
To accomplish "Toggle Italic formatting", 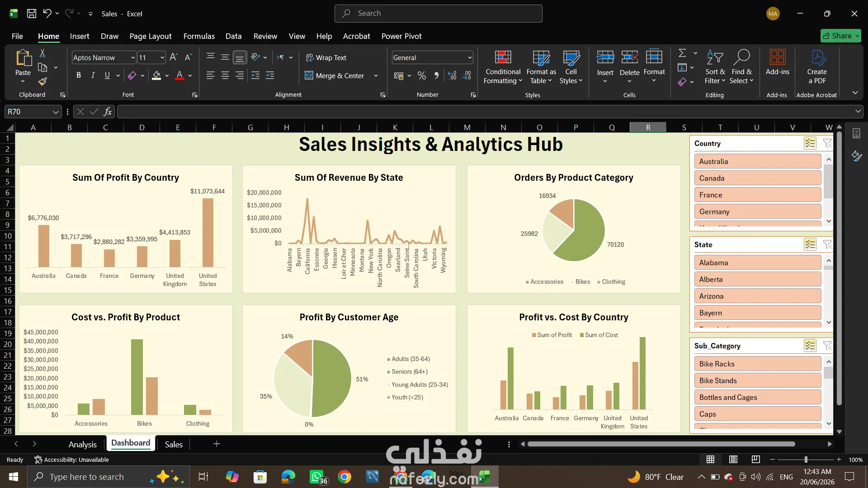I will click(93, 75).
